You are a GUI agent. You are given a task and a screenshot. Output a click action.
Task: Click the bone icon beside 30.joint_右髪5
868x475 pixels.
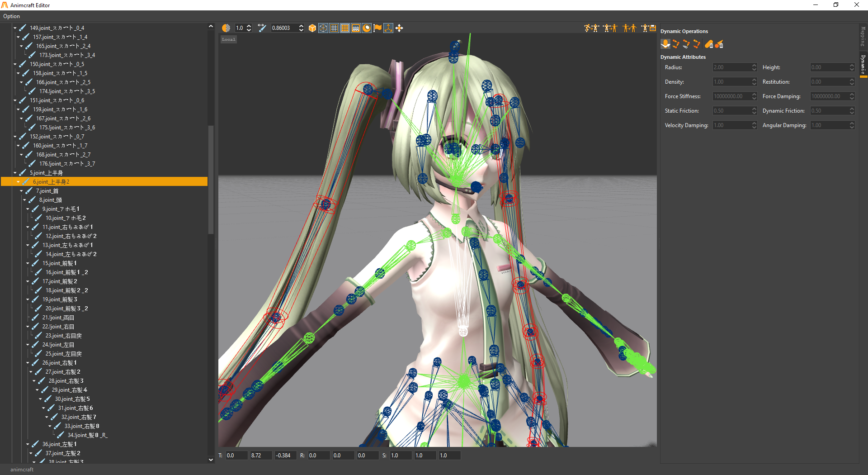coord(48,399)
